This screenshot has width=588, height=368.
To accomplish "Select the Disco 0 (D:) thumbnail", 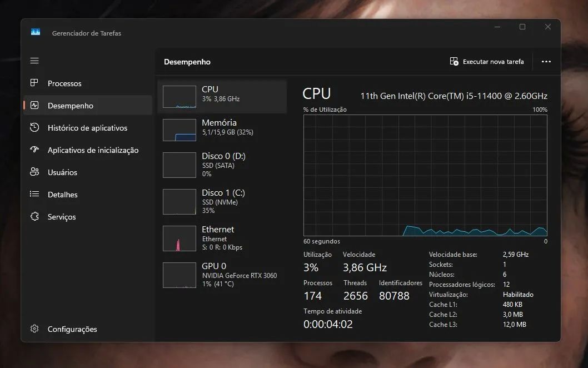I will tap(180, 165).
